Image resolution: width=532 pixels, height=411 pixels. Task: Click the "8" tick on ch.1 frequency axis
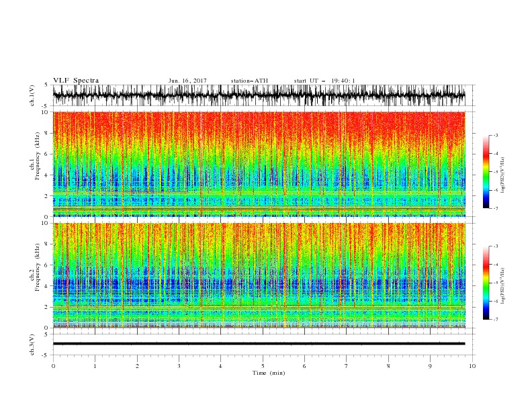click(46, 133)
